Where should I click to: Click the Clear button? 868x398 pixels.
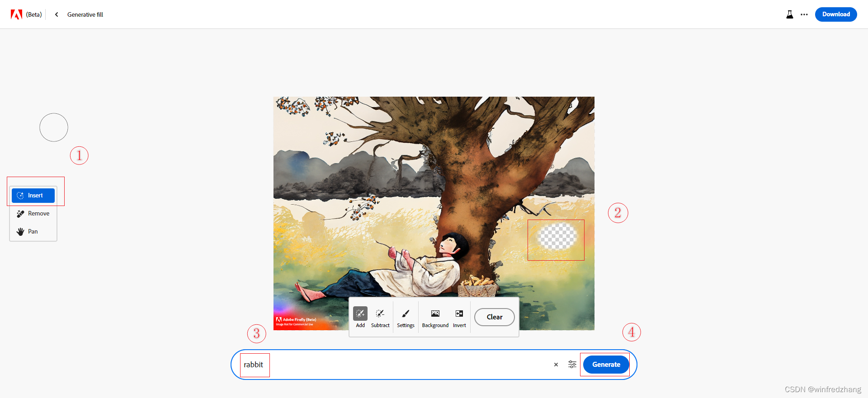(495, 317)
